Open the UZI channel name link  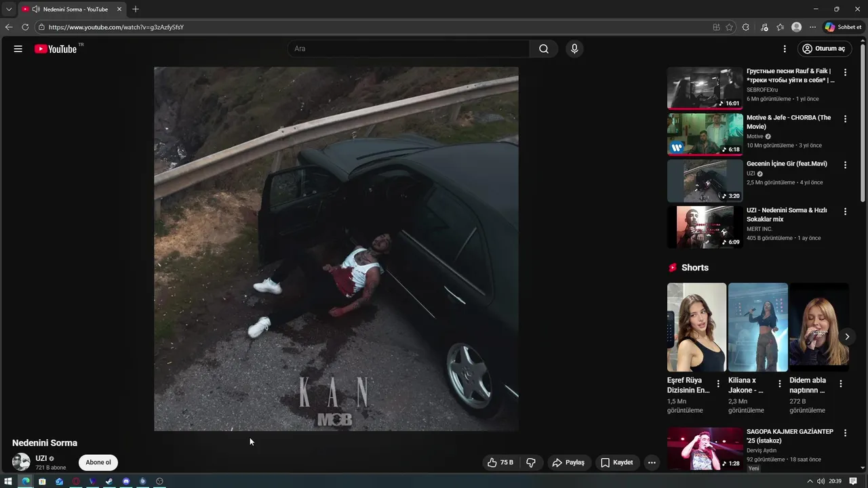[x=41, y=458]
